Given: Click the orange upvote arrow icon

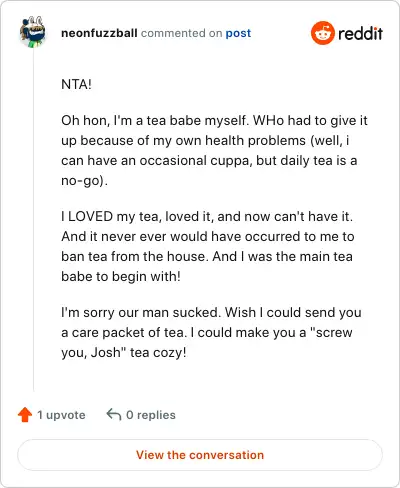Looking at the screenshot, I should [x=25, y=415].
